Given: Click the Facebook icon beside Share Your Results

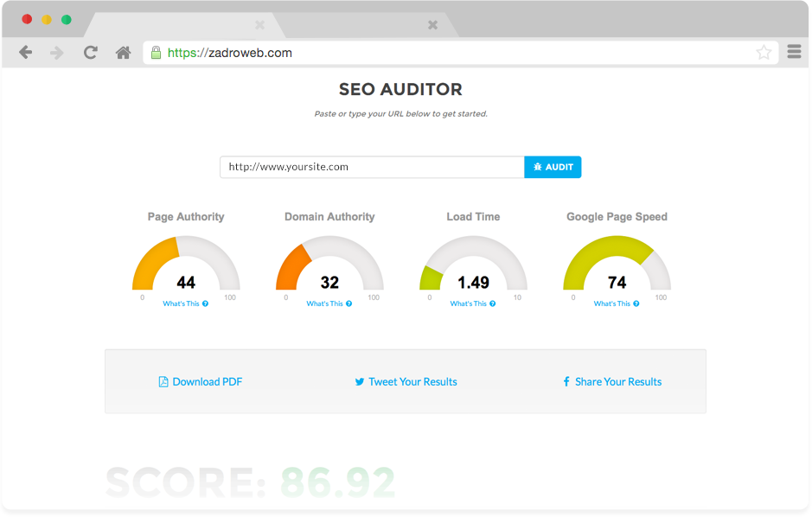Looking at the screenshot, I should coord(566,381).
